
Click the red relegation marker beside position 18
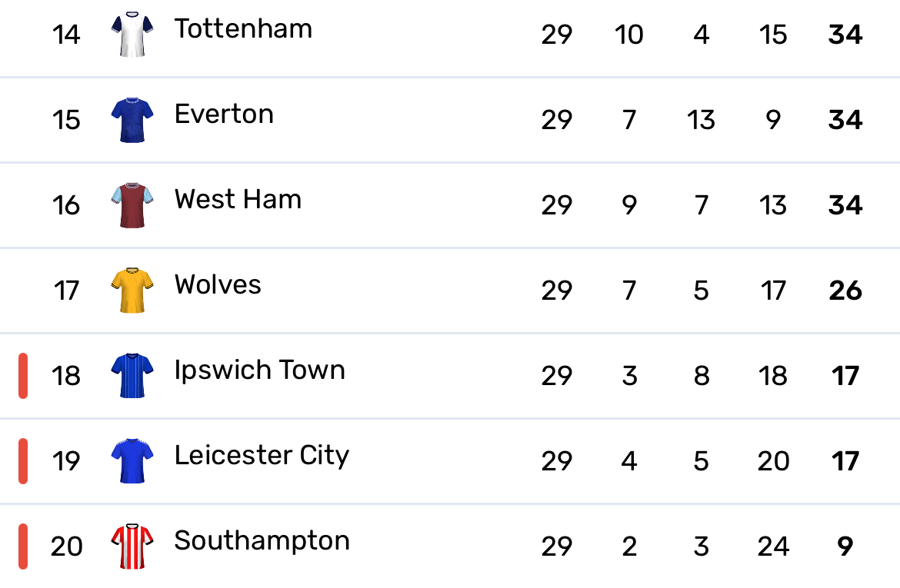coord(23,376)
